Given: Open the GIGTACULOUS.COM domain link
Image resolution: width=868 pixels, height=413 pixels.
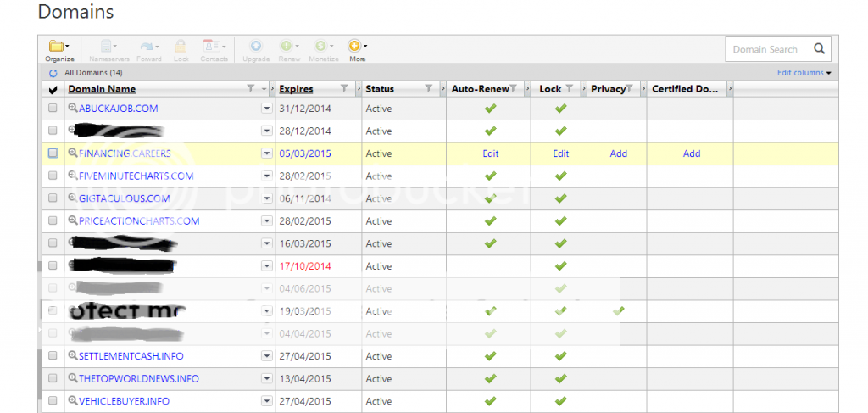Looking at the screenshot, I should click(x=125, y=198).
